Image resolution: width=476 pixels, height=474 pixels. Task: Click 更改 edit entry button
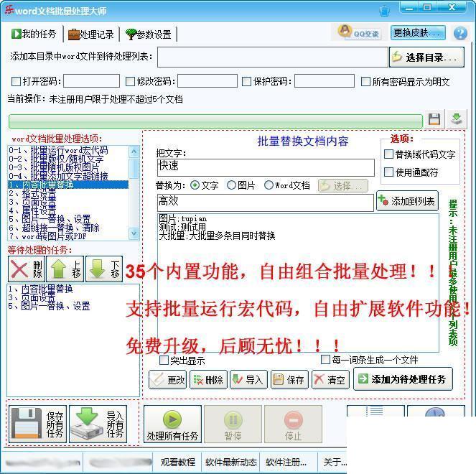tap(167, 380)
